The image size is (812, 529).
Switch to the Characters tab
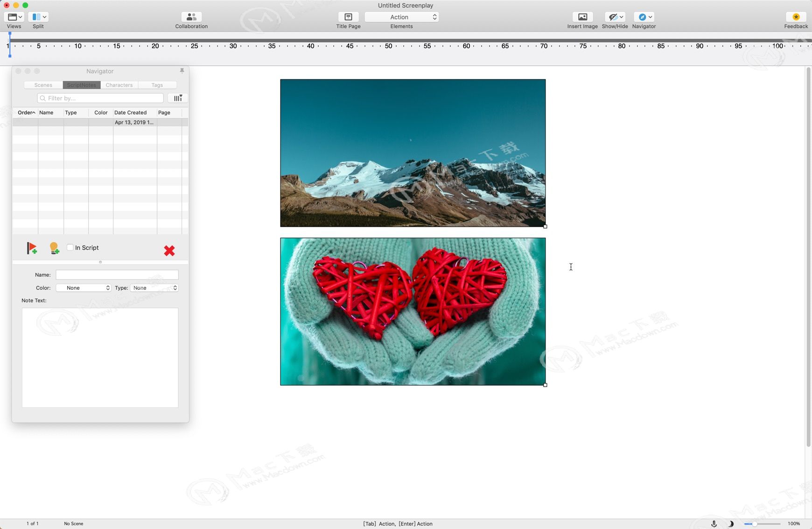tap(119, 85)
